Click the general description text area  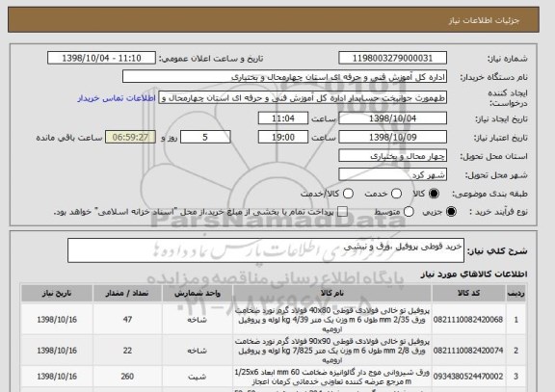(266, 250)
